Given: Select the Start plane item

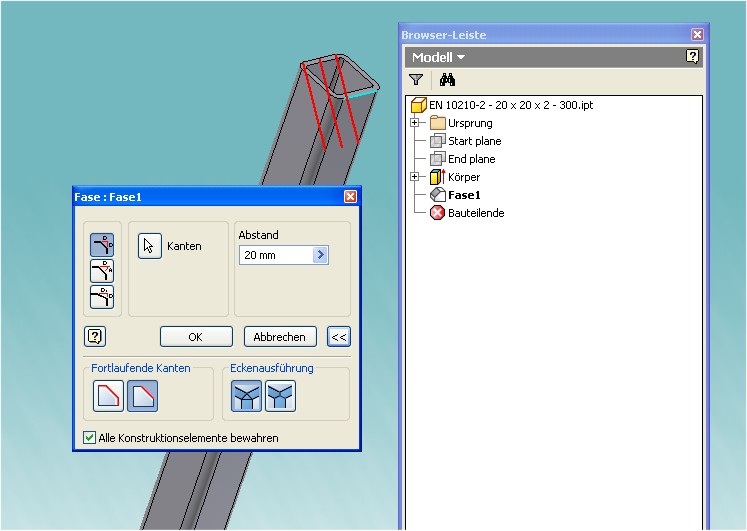Looking at the screenshot, I should (x=474, y=141).
